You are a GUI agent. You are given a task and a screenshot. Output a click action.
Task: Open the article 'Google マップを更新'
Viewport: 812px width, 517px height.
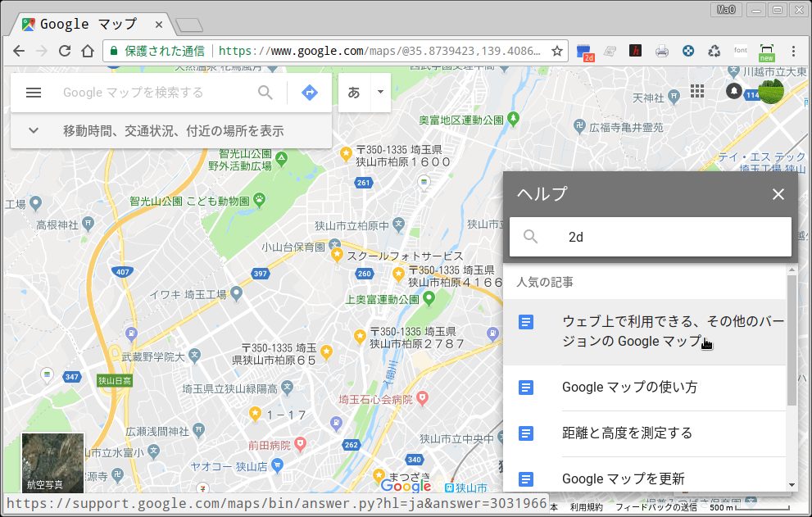(x=645, y=478)
